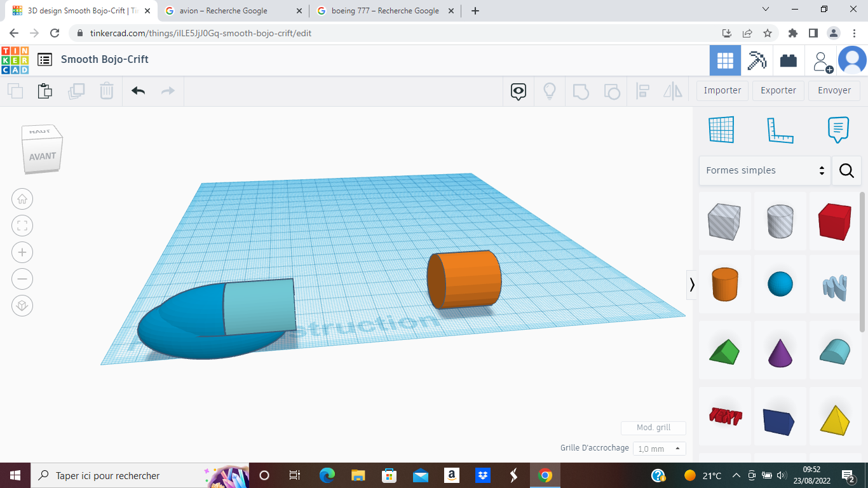Click the Paste clipboard icon
The height and width of the screenshot is (488, 868).
45,91
